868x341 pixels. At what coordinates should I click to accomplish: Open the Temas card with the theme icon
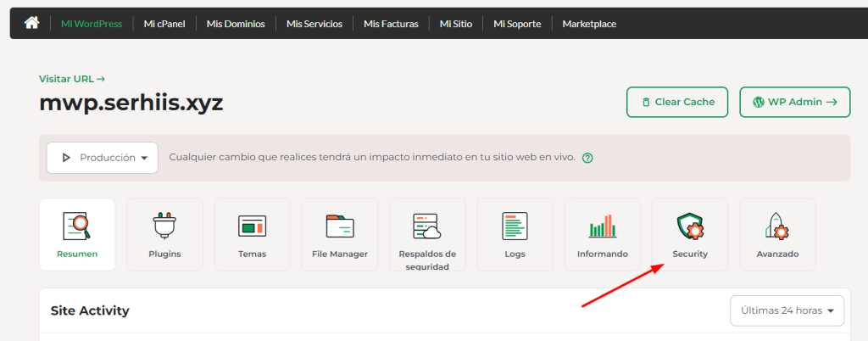(252, 235)
